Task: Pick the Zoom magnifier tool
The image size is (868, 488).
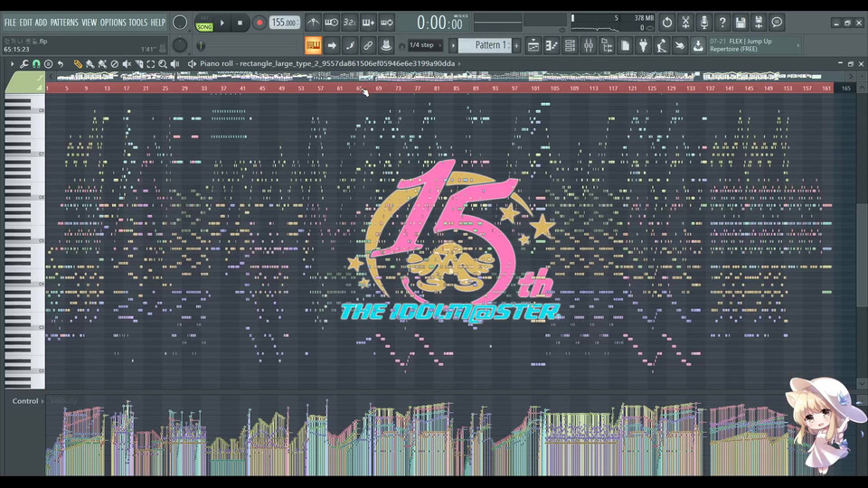Action: point(163,64)
